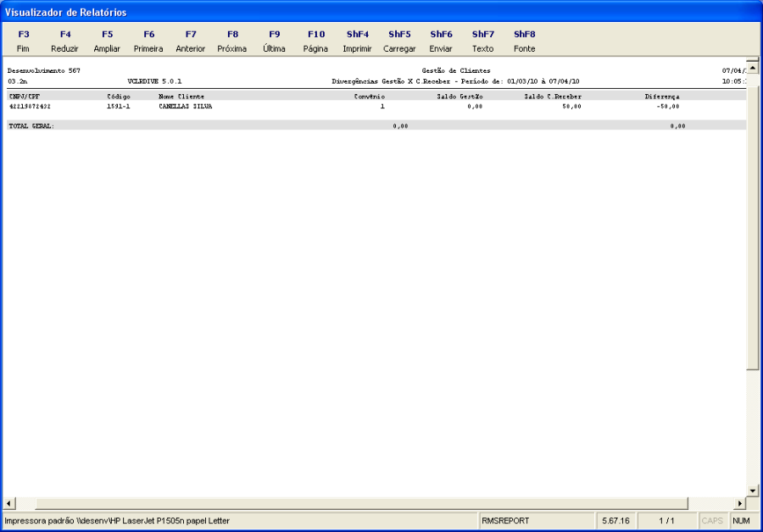
Task: Send the report with ShF6 Enviar
Action: pos(441,41)
